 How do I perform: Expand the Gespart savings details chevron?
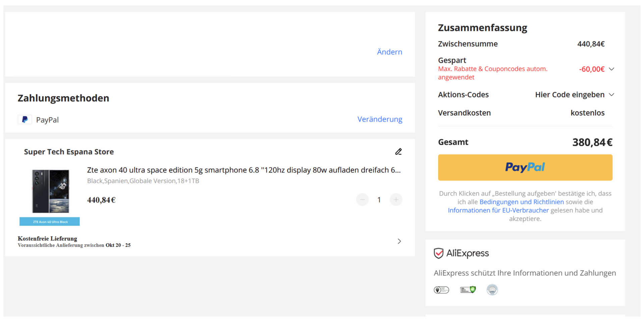pos(611,69)
